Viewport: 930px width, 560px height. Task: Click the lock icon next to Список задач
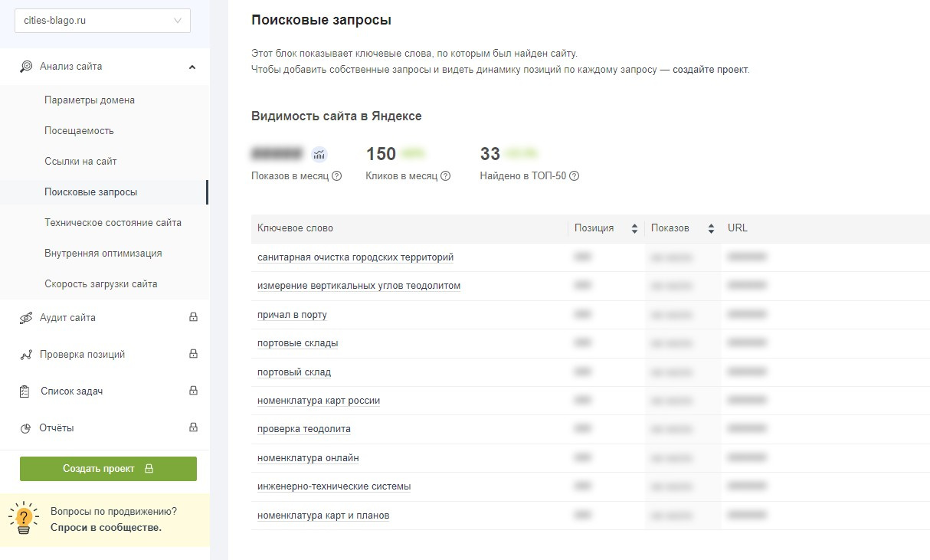[x=193, y=391]
